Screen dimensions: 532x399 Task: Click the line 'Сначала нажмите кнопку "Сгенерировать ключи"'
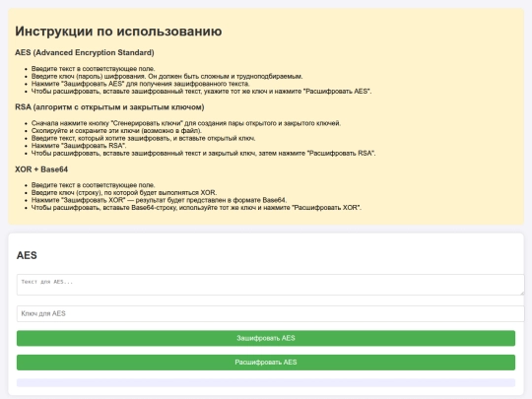click(x=186, y=123)
